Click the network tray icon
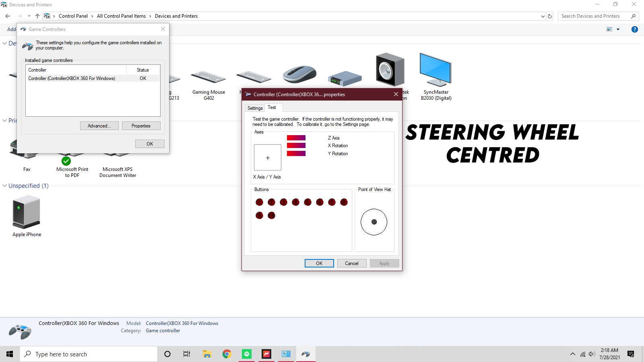Screen dimensions: 644x362 pos(582,354)
